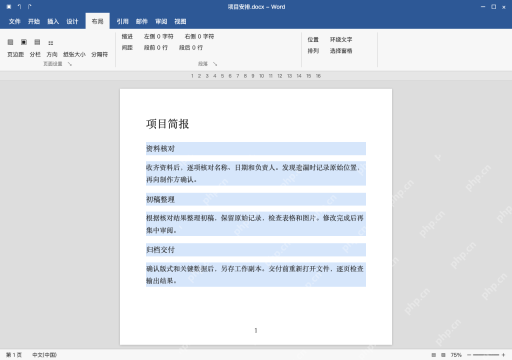
Task: Click the number 16 on the horizontal ruler
Action: pos(318,76)
